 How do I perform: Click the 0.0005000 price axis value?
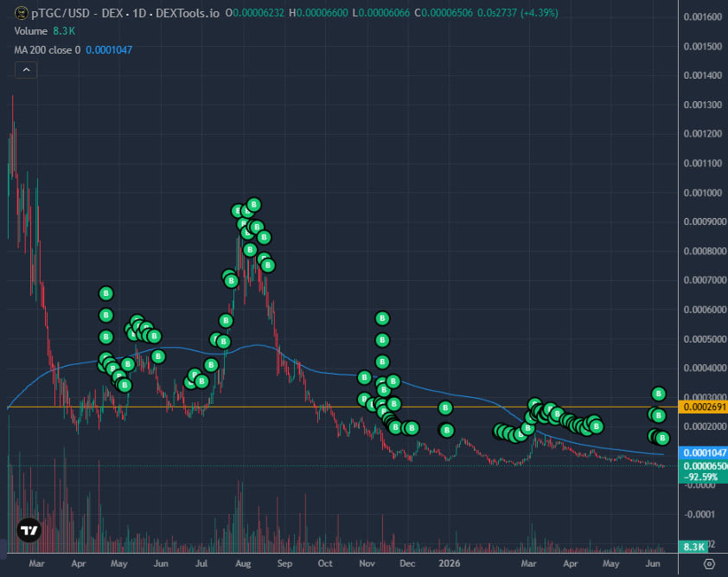(x=705, y=339)
